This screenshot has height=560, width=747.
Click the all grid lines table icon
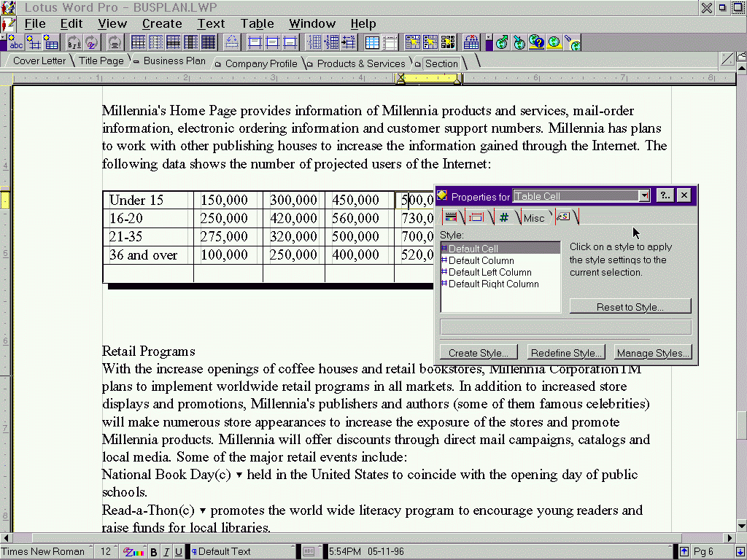tap(138, 43)
